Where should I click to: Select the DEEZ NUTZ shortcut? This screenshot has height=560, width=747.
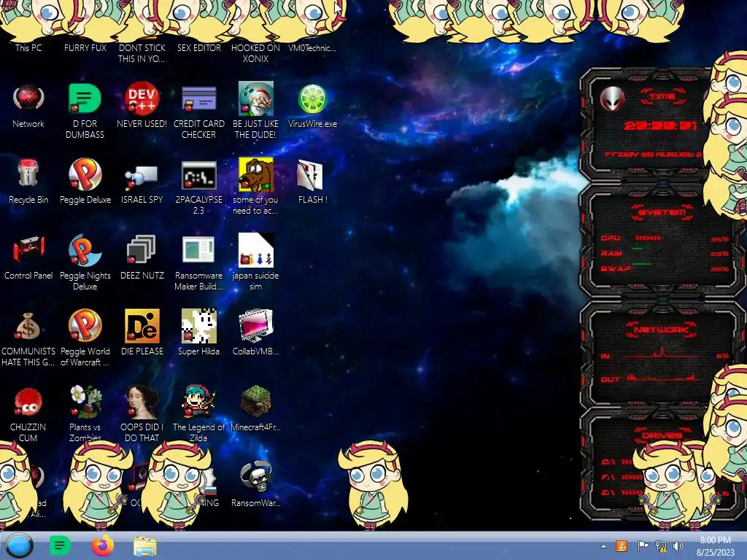point(142,249)
